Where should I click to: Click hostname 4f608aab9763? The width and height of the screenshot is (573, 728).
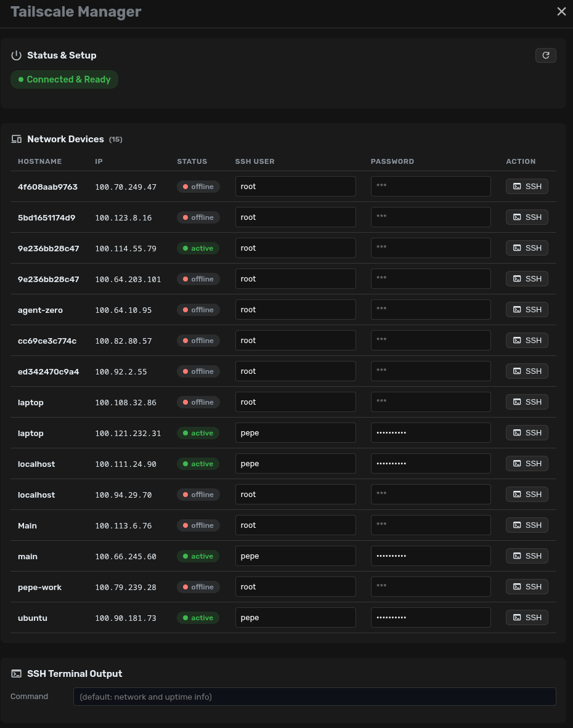coord(47,187)
